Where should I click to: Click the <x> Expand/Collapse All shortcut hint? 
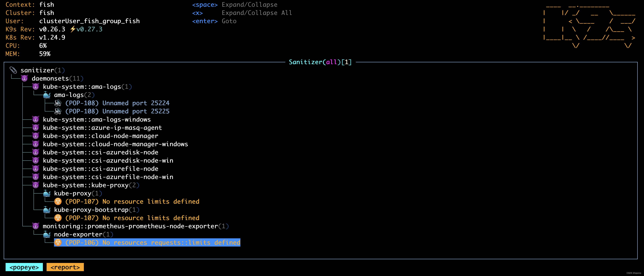[242, 13]
